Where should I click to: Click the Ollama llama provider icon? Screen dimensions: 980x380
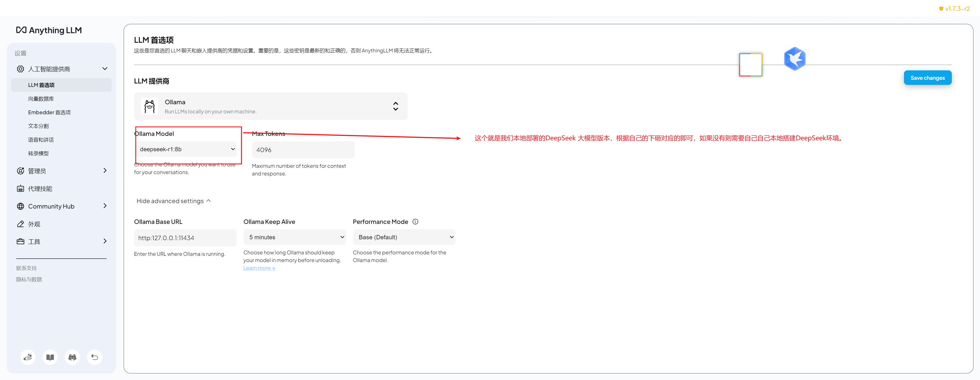click(150, 107)
